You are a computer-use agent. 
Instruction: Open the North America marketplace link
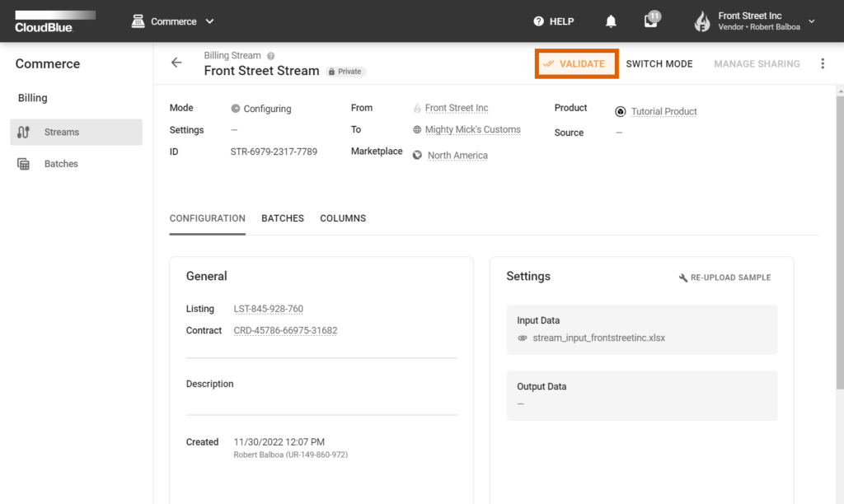(457, 156)
